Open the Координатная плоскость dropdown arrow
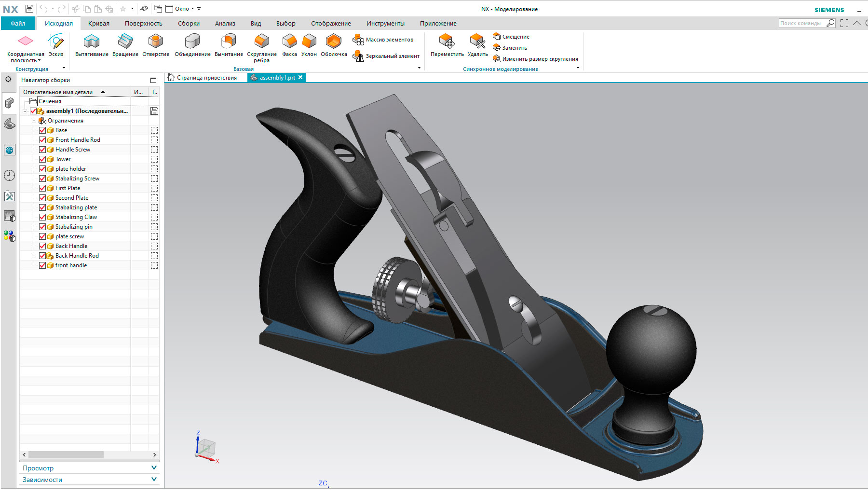 [39, 61]
